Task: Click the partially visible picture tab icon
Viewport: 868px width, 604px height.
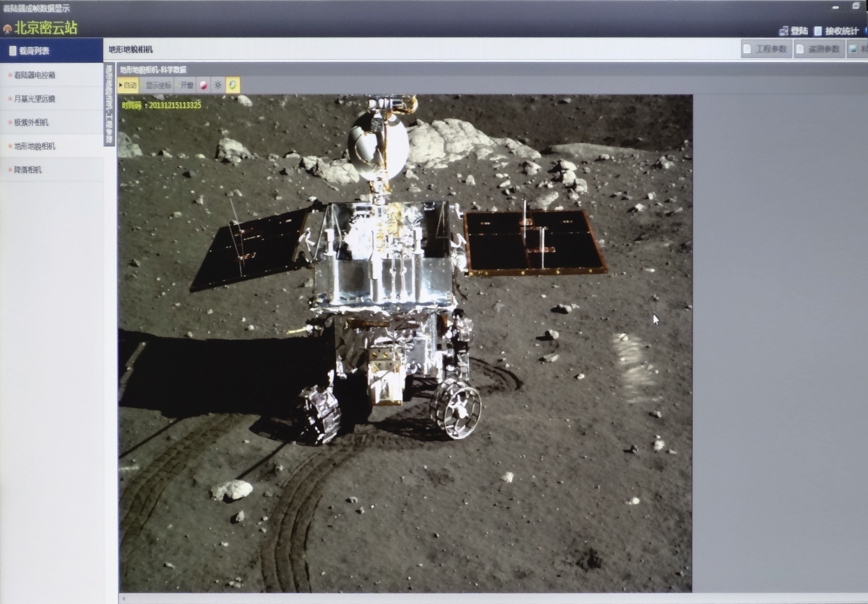Action: 853,49
